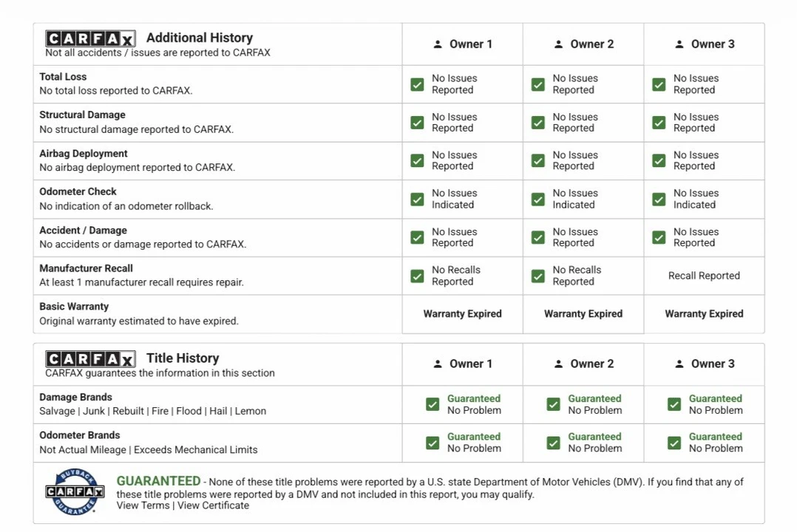This screenshot has width=797, height=532.
Task: Click Warranty Expired under Owner 3
Action: [704, 314]
